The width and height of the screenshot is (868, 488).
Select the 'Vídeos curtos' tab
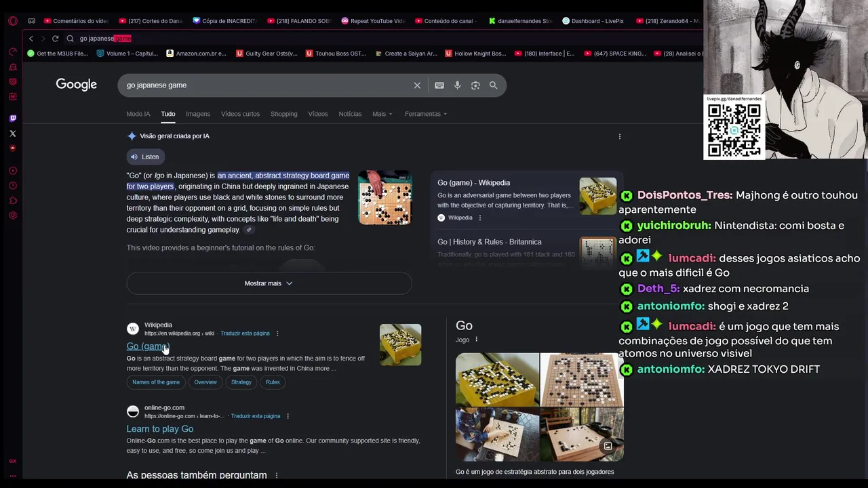coord(240,114)
